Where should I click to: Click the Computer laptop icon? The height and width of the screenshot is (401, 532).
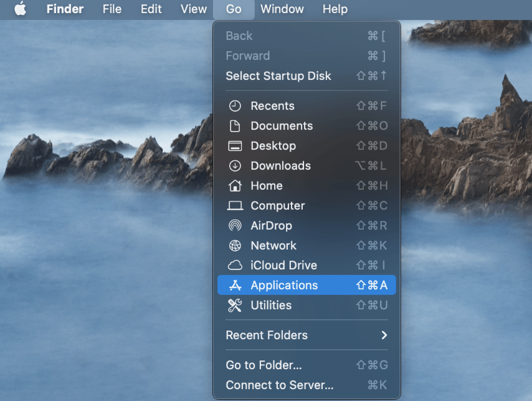pos(235,206)
